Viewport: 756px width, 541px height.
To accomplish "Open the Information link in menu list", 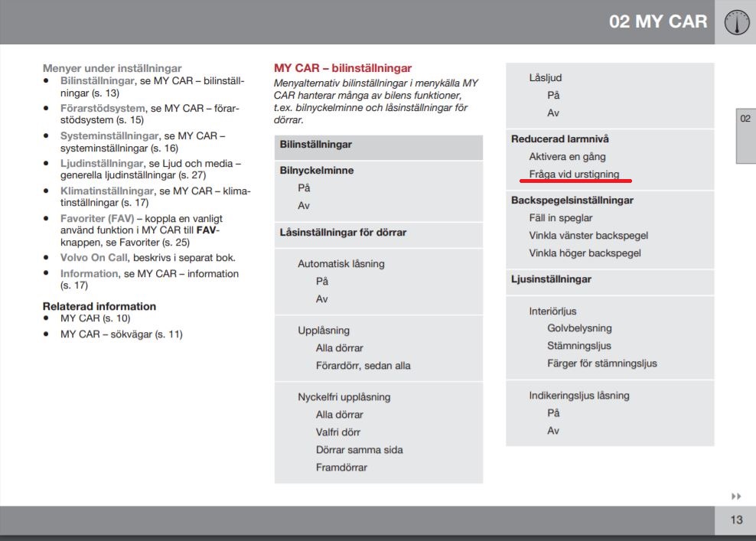I will coord(89,273).
